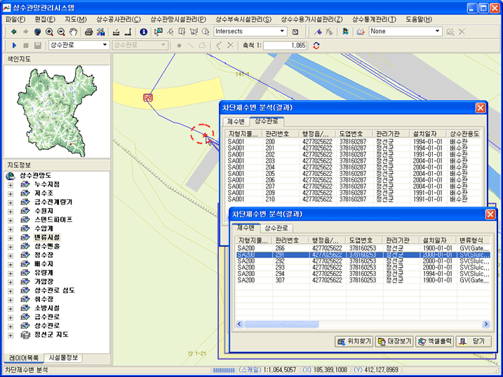The image size is (503, 377).
Task: Click the 관리번호 column header in front dialog
Action: [290, 240]
